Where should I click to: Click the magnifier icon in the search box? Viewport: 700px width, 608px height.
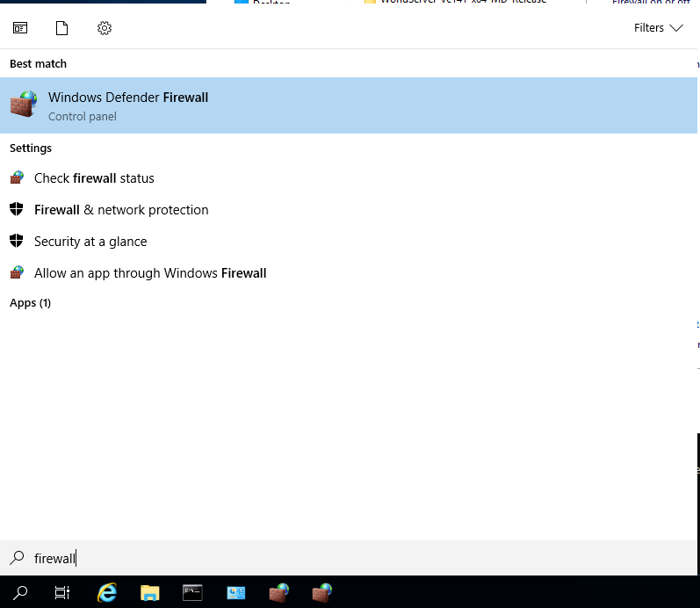(x=17, y=558)
